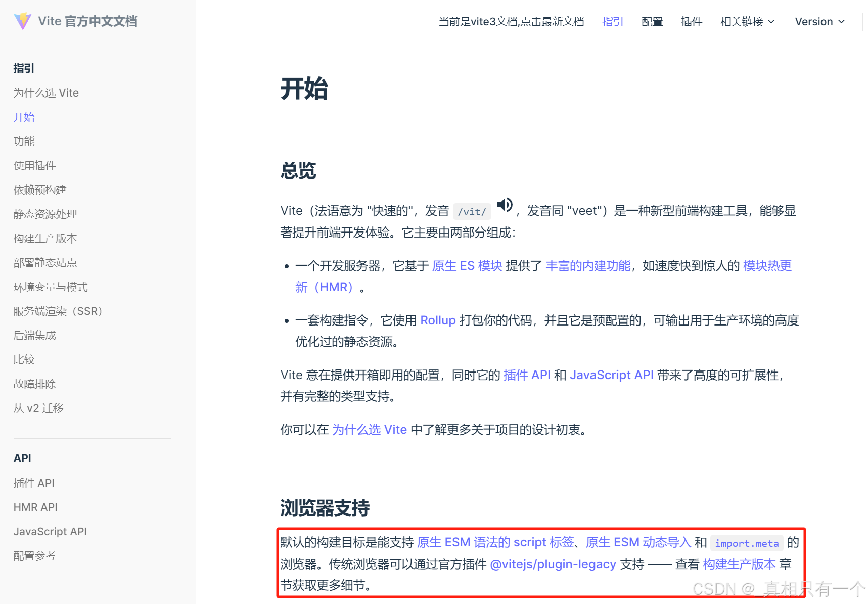
Task: Follow the 插件 API link in paragraph
Action: (527, 375)
